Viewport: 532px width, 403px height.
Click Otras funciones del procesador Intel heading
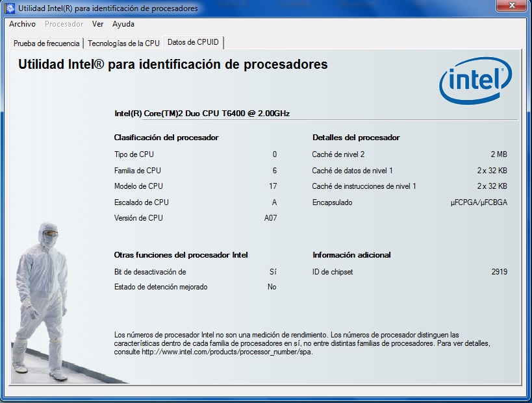point(181,255)
